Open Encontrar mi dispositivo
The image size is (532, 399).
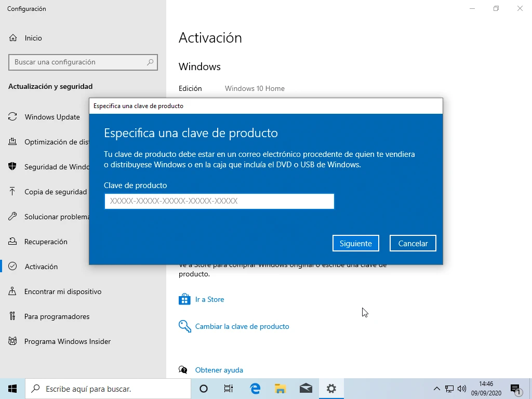tap(62, 291)
